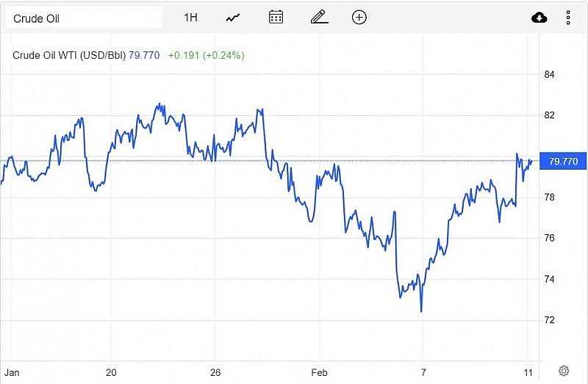Click the chart type line icon
This screenshot has width=588, height=384.
(233, 17)
